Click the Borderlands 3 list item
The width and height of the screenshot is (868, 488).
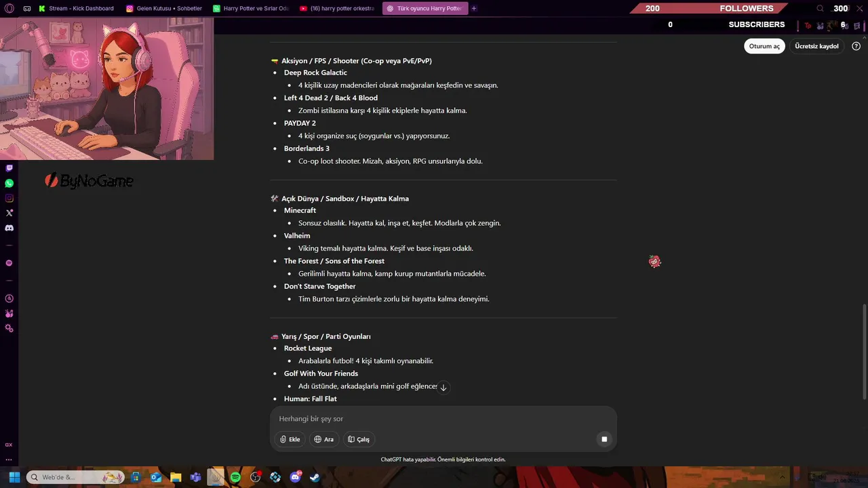[x=307, y=148]
